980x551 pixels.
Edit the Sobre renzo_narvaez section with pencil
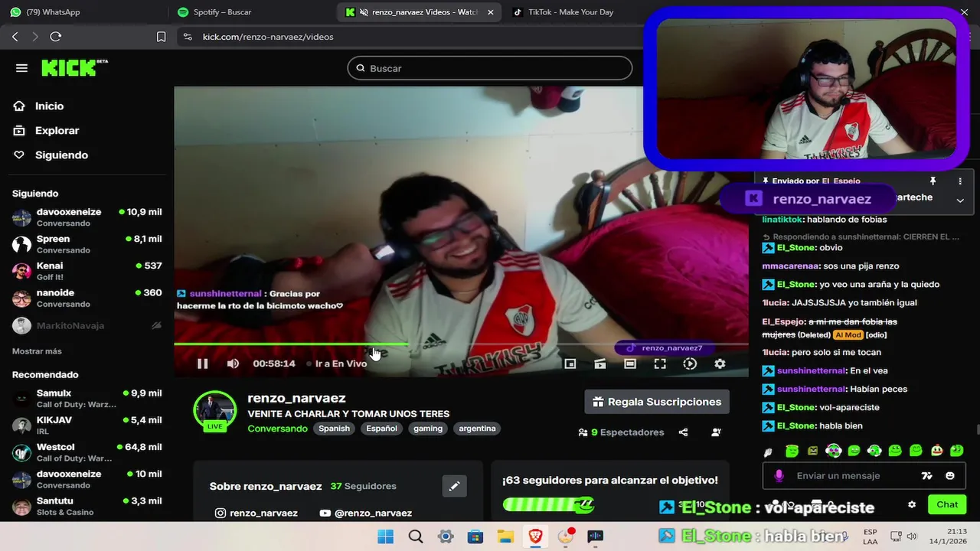coord(454,486)
